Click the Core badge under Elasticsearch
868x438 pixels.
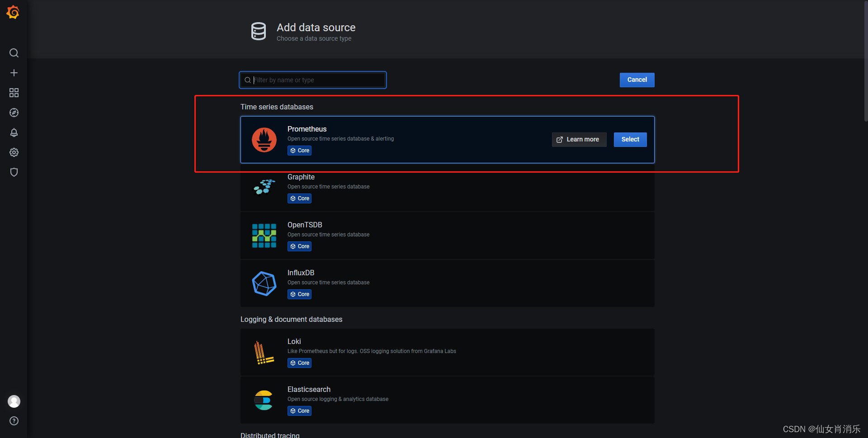click(299, 411)
